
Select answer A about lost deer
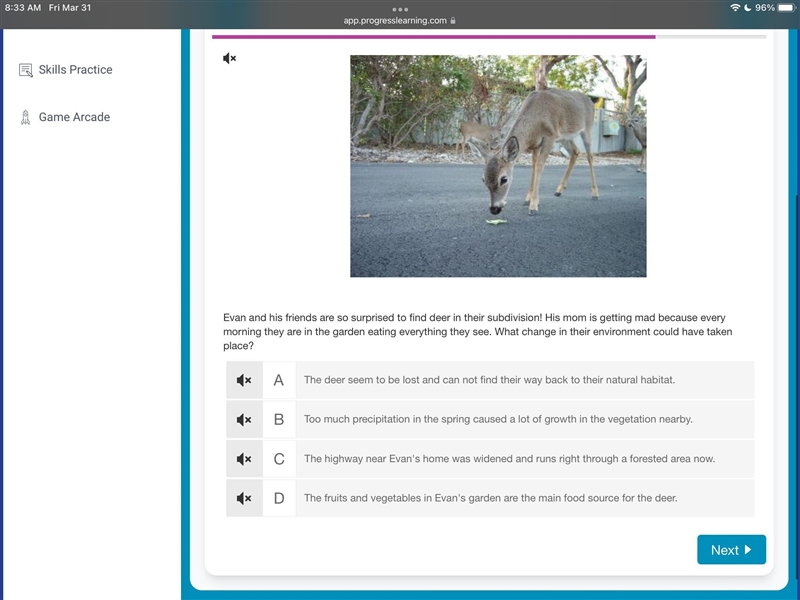(490, 380)
